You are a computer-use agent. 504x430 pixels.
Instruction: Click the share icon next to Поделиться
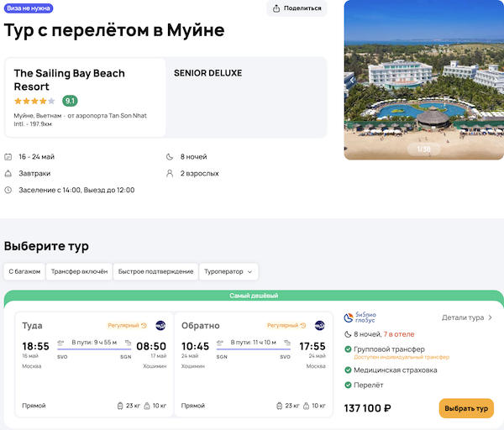pyautogui.click(x=277, y=8)
